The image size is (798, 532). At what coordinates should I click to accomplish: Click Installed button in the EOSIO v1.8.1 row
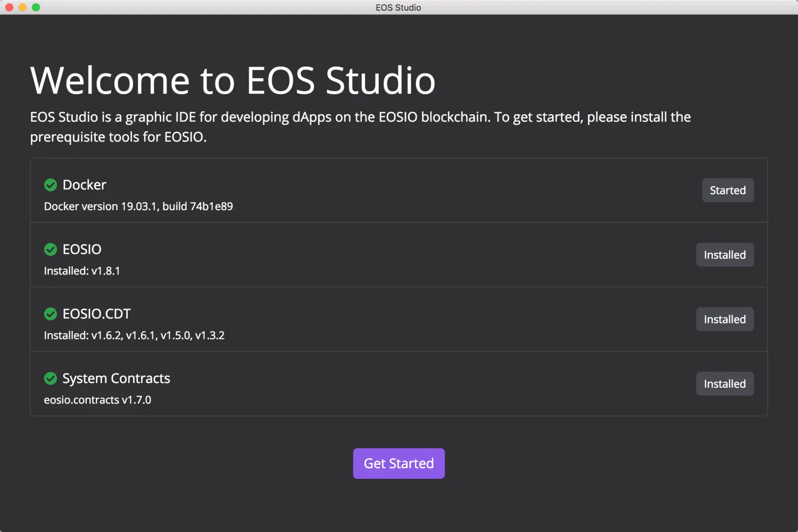725,255
